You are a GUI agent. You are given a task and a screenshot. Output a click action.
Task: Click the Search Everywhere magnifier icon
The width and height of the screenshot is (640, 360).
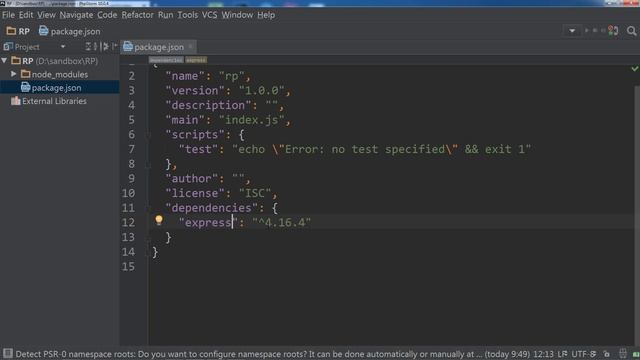pos(631,31)
